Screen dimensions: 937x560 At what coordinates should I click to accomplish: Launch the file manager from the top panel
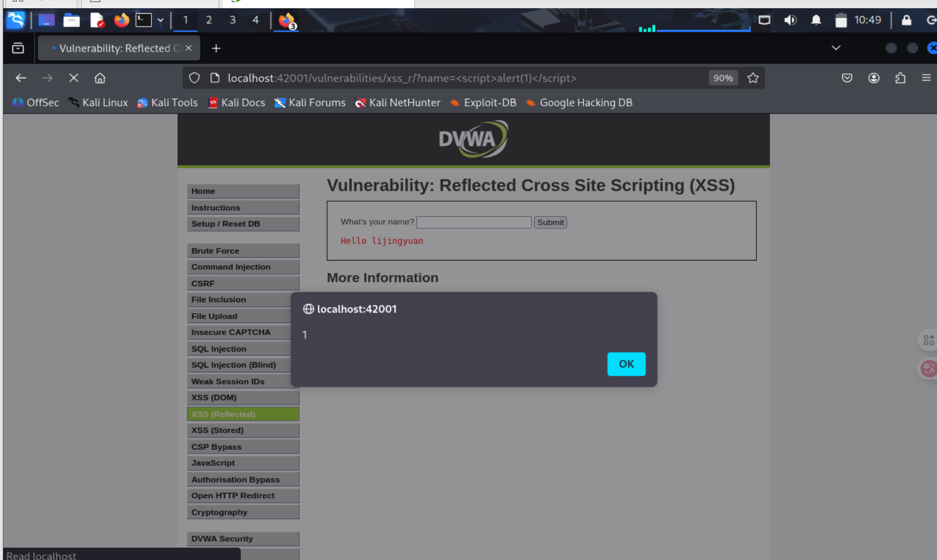point(71,21)
